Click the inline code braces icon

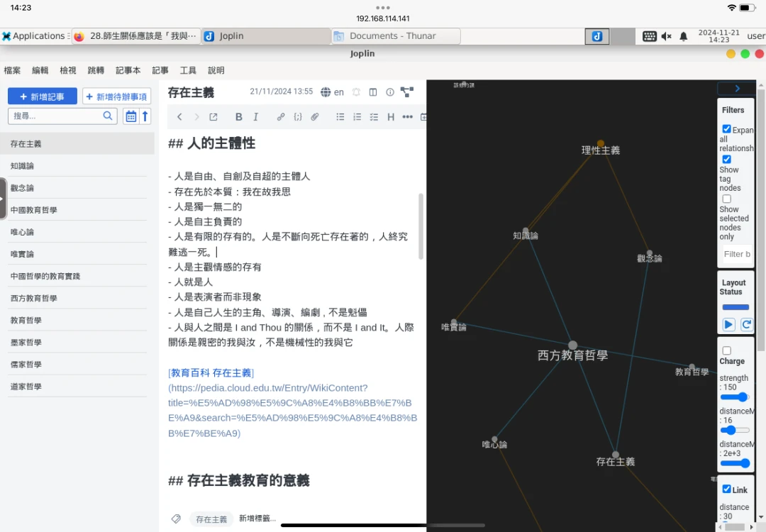pos(298,117)
